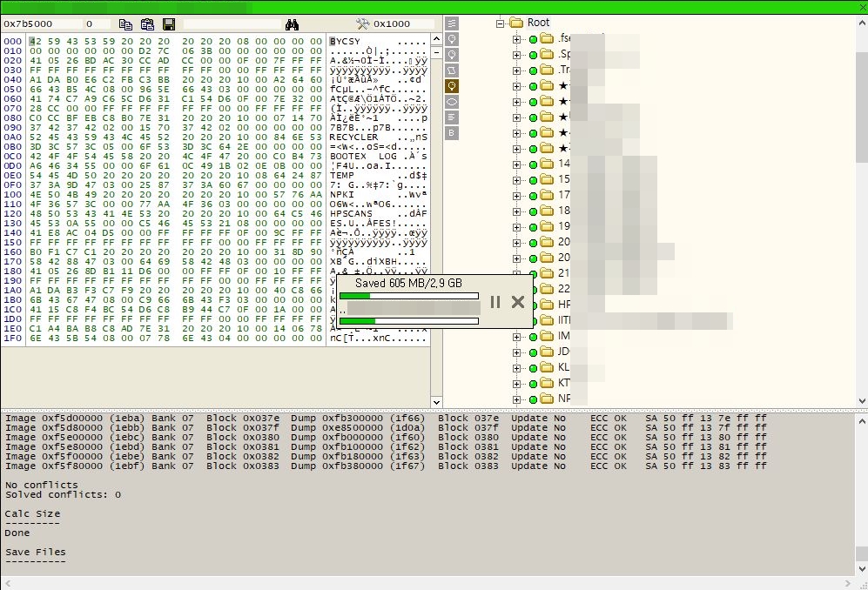Click the 0x1000 size field
The image size is (868, 590).
403,24
